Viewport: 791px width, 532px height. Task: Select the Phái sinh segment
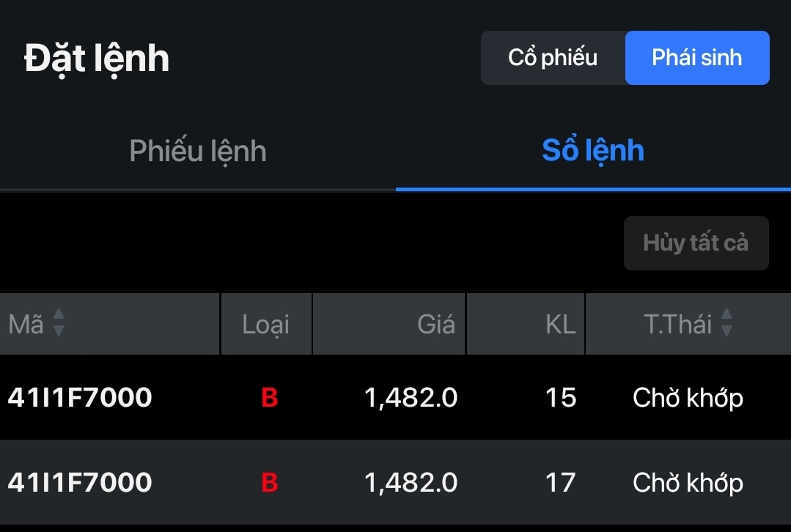click(697, 57)
